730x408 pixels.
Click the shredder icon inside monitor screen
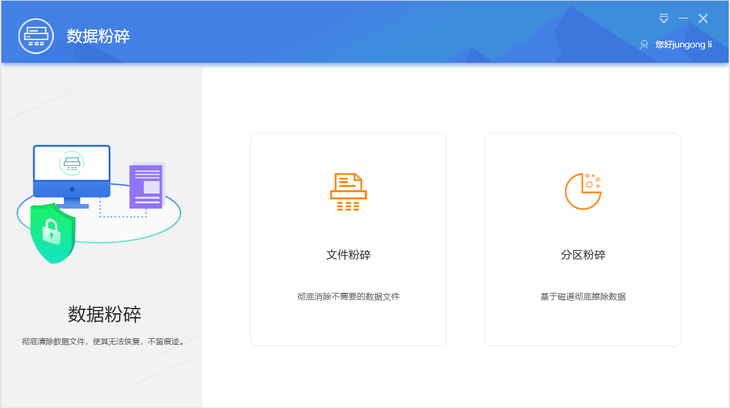[72, 163]
